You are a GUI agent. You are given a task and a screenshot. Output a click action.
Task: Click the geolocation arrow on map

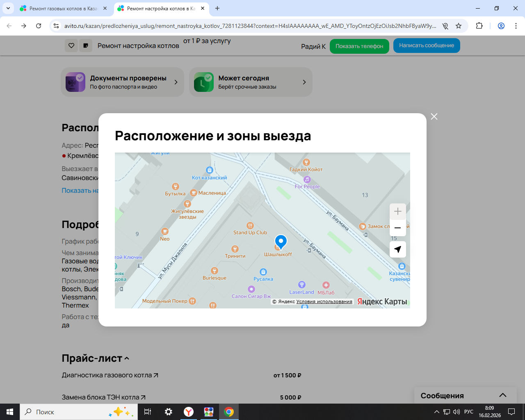[x=397, y=249]
